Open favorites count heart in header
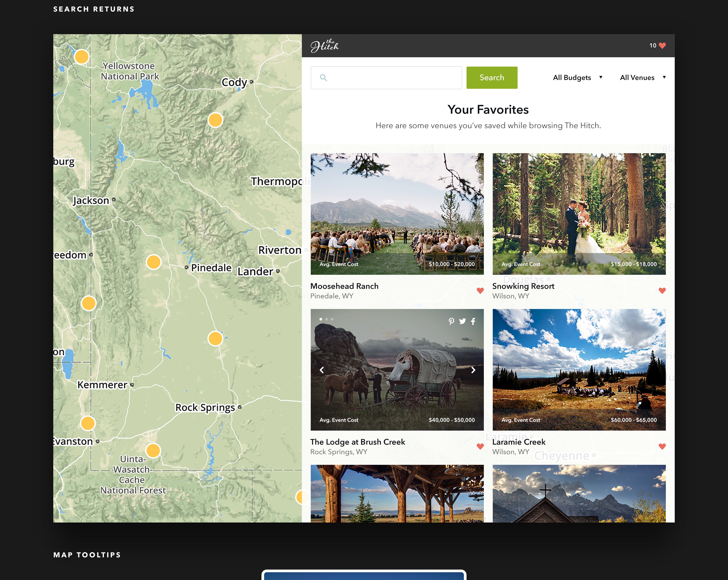Viewport: 728px width, 580px height. click(x=662, y=46)
